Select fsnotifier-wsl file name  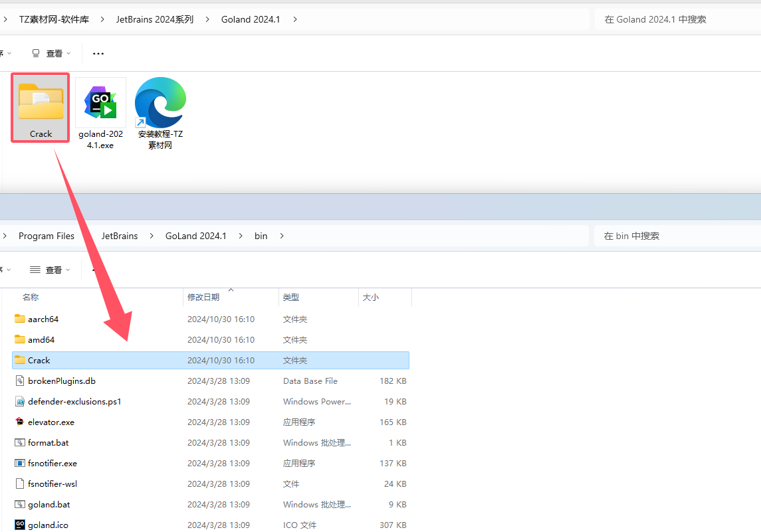point(53,484)
